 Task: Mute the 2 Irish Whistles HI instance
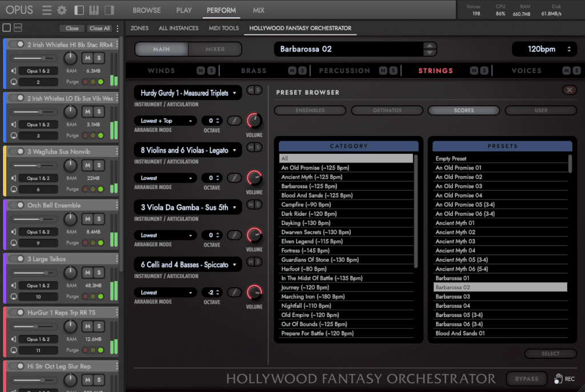click(x=87, y=58)
